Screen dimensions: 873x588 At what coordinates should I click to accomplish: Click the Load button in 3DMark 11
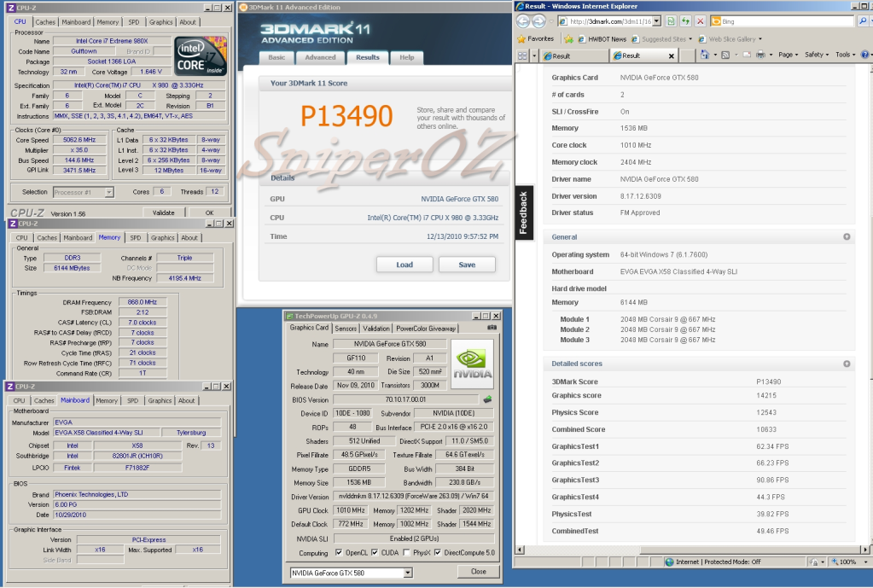(404, 265)
